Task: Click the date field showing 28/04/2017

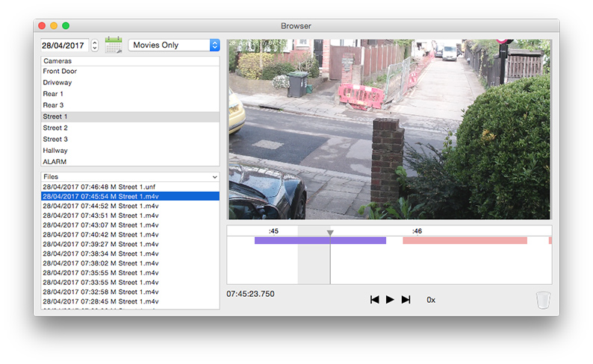Action: point(65,45)
